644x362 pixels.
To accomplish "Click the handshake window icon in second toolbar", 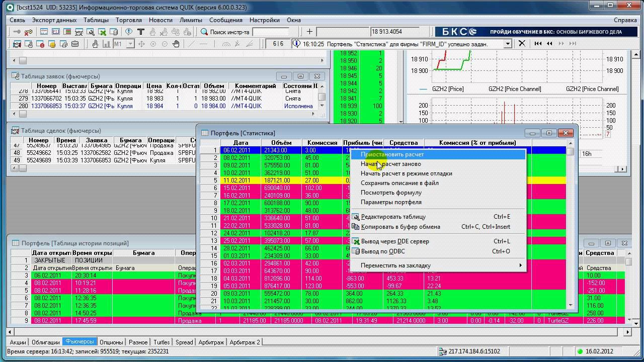I will click(17, 44).
